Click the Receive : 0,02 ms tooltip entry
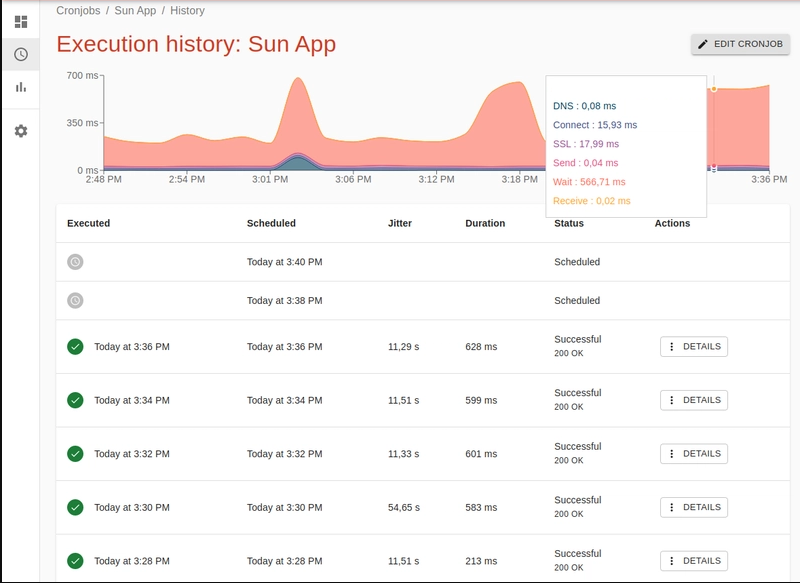The image size is (800, 583). [x=591, y=201]
